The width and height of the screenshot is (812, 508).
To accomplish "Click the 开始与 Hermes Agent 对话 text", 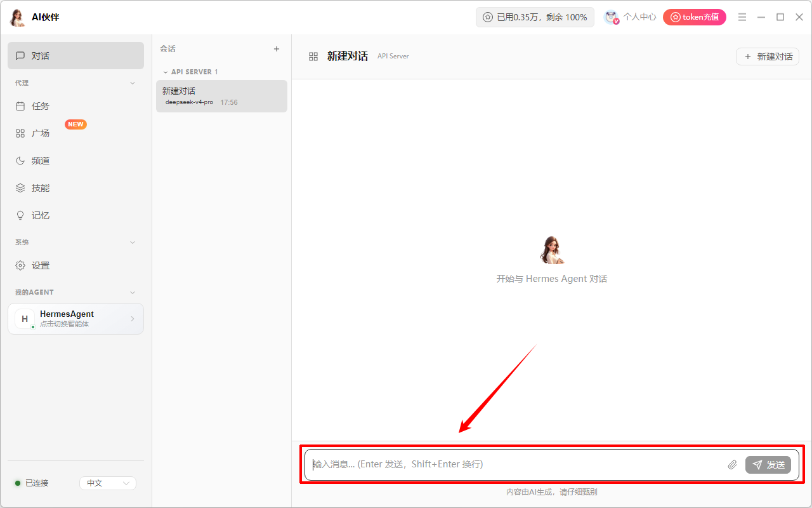I will point(552,279).
